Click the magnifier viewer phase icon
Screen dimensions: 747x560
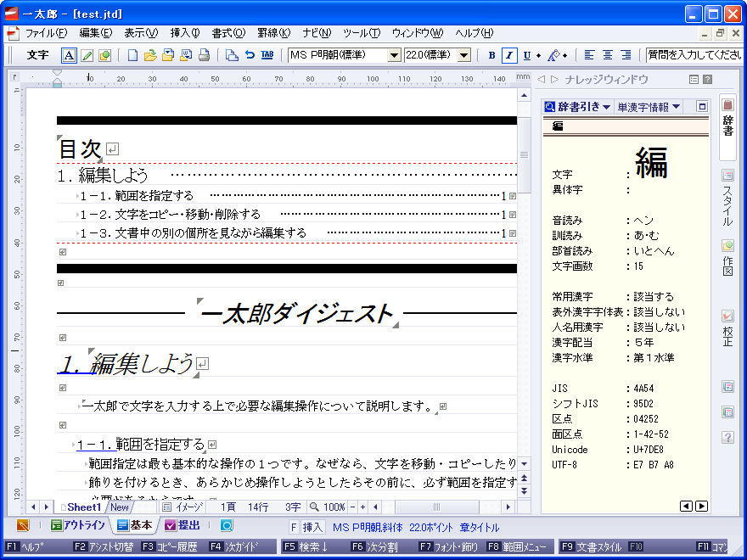227,526
